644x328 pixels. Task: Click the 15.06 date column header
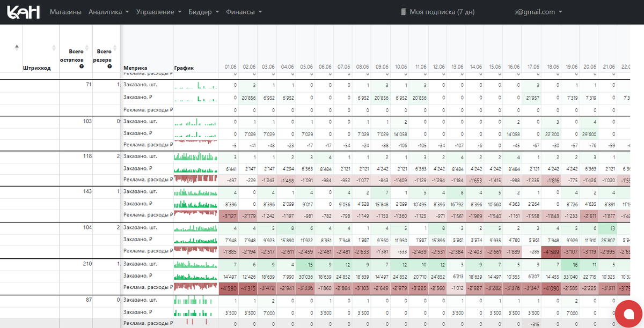coord(495,67)
